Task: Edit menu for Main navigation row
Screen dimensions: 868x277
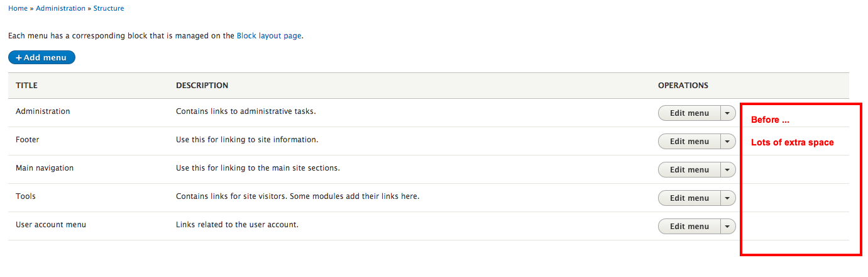Action: (x=689, y=170)
